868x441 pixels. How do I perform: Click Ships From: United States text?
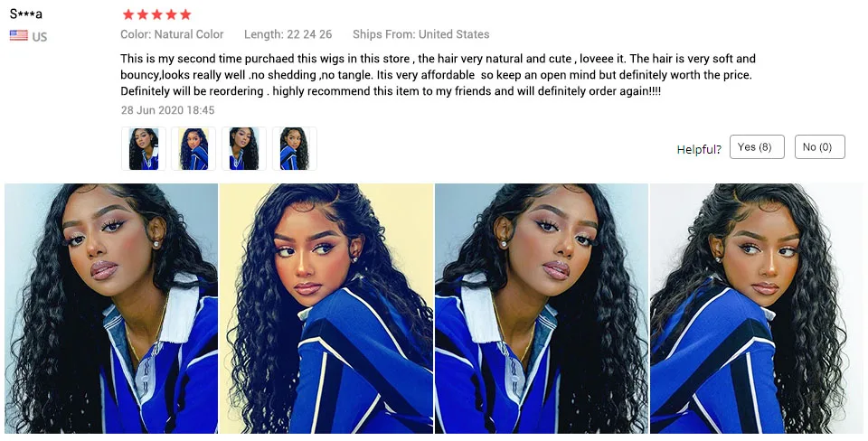421,34
